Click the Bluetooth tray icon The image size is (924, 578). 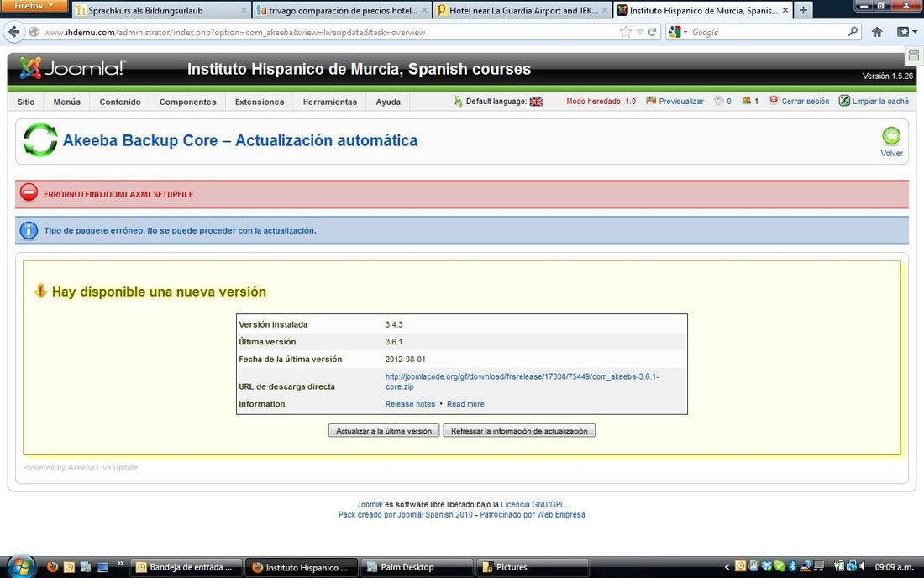tap(792, 566)
